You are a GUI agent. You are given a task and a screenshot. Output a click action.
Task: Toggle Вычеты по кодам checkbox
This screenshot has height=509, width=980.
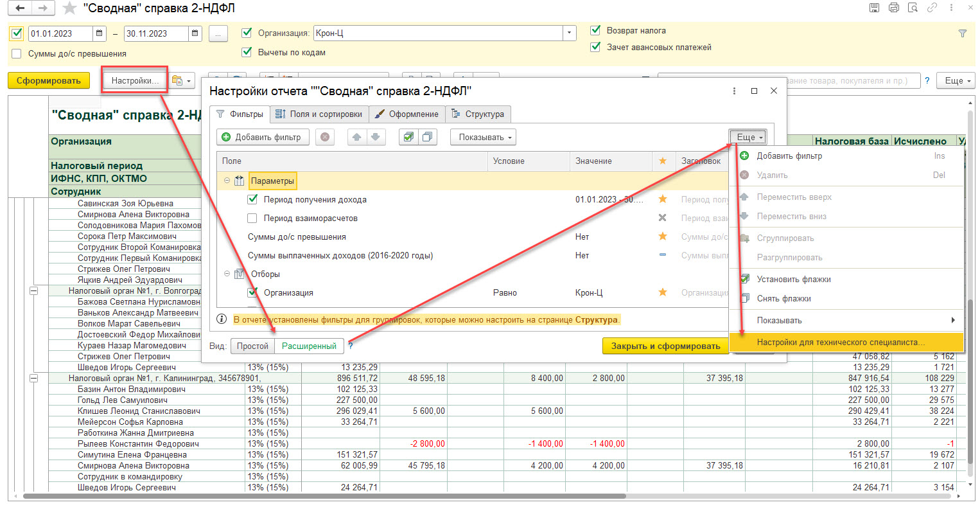click(x=247, y=52)
